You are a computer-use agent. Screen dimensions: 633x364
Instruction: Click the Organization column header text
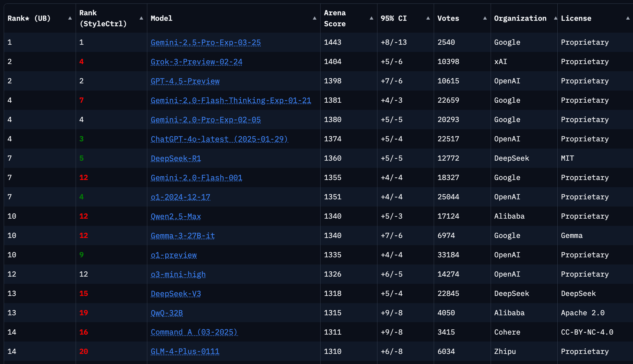(520, 18)
